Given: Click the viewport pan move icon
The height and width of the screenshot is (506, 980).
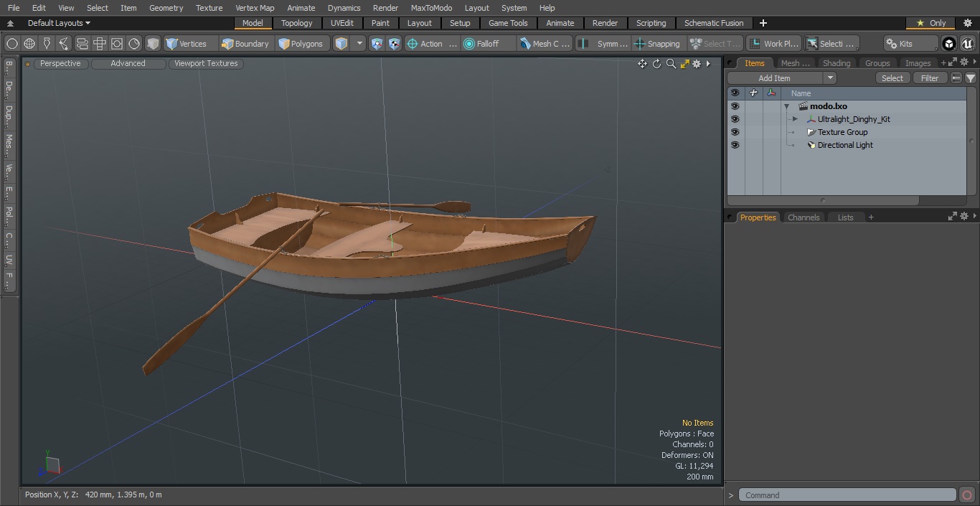Looking at the screenshot, I should point(642,64).
